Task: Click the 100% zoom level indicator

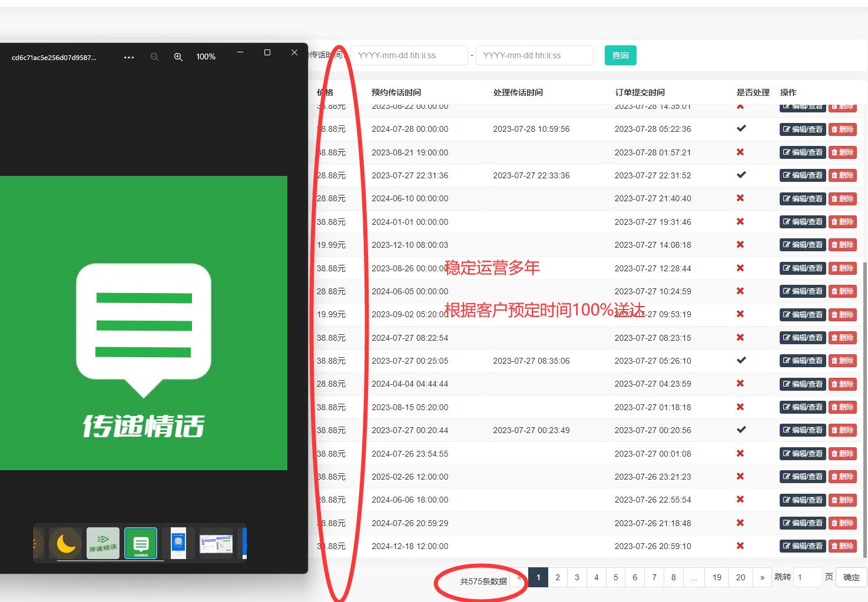Action: coord(206,57)
